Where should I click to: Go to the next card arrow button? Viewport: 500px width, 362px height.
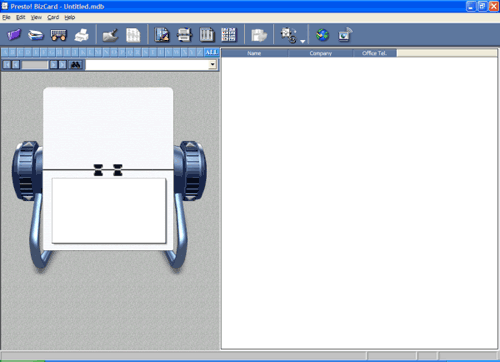54,64
